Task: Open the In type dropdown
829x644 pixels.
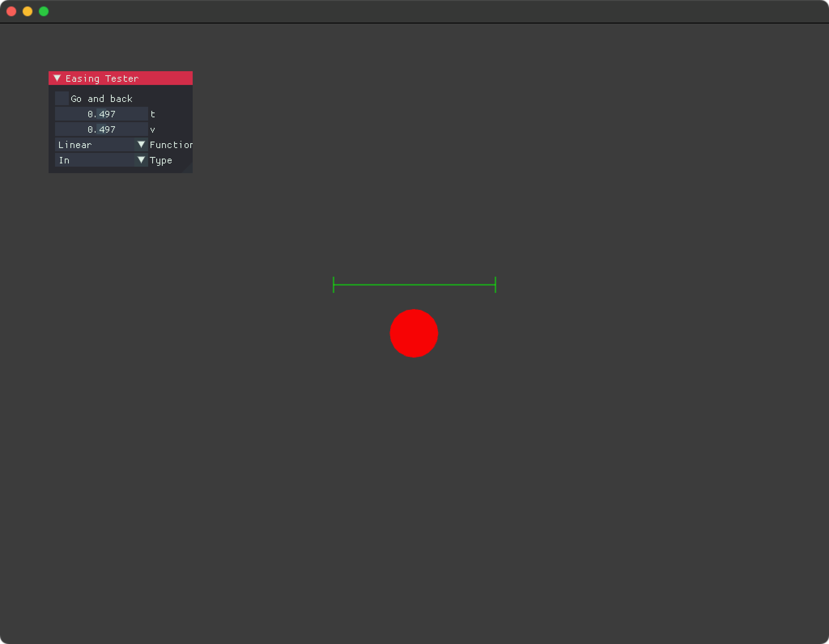Action: point(101,160)
